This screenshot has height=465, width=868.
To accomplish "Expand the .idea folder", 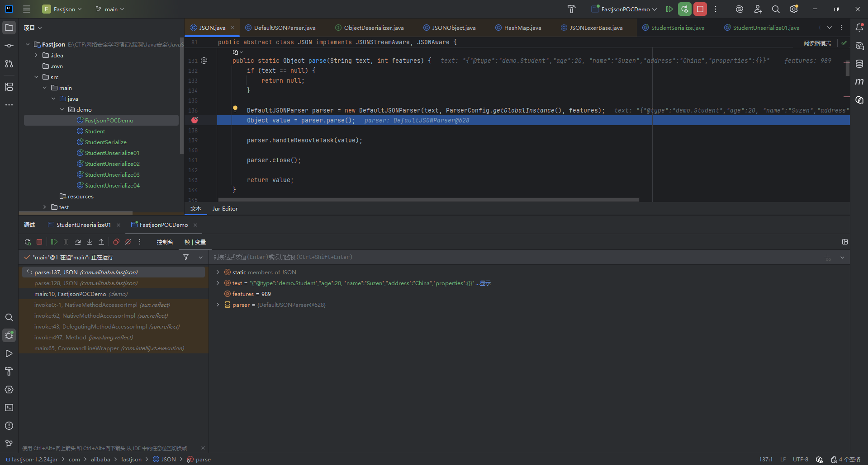I will [x=36, y=55].
